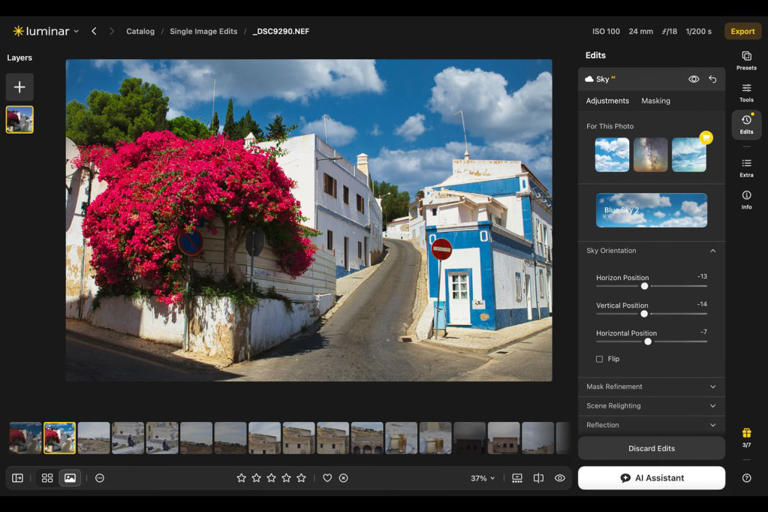Screen dimensions: 768x512
Task: Go forward with the right arrow
Action: coord(112,31)
